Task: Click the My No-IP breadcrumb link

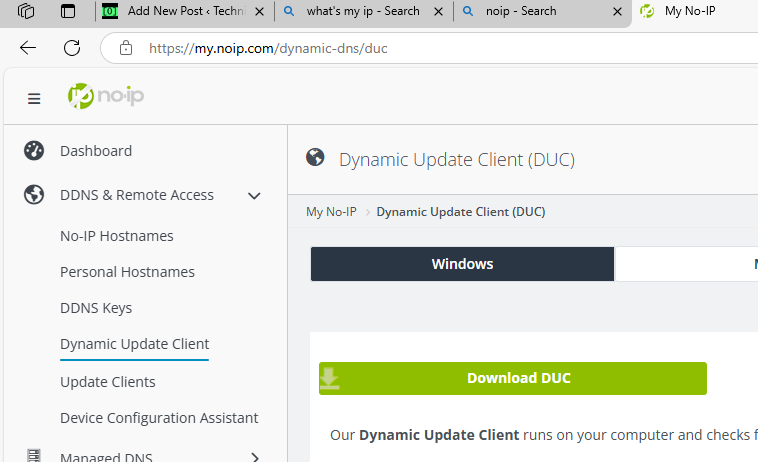Action: pyautogui.click(x=331, y=212)
